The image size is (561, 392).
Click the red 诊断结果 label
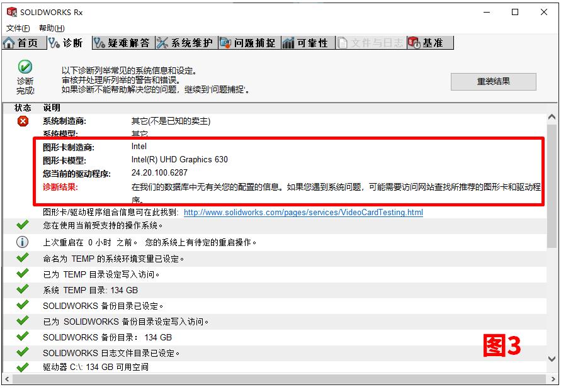pos(60,187)
